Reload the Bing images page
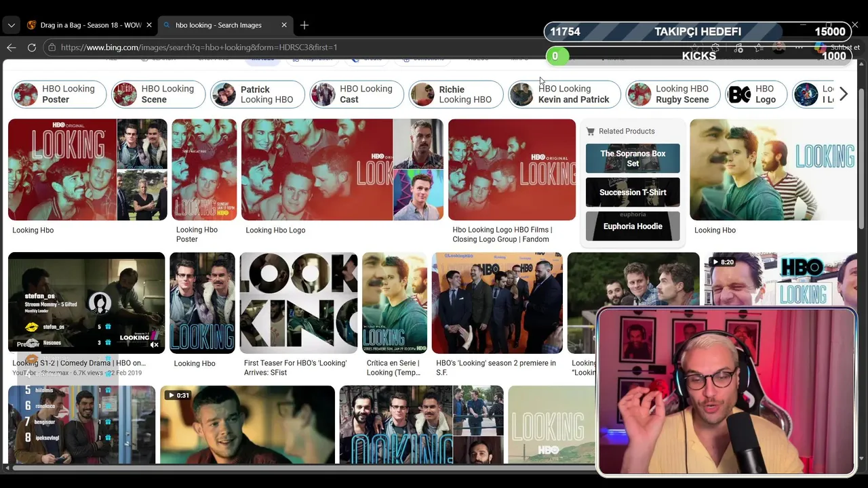The height and width of the screenshot is (488, 868). (31, 47)
